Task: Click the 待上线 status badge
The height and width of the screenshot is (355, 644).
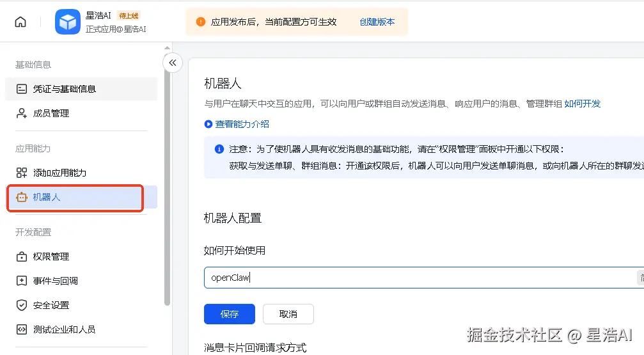Action: (129, 15)
